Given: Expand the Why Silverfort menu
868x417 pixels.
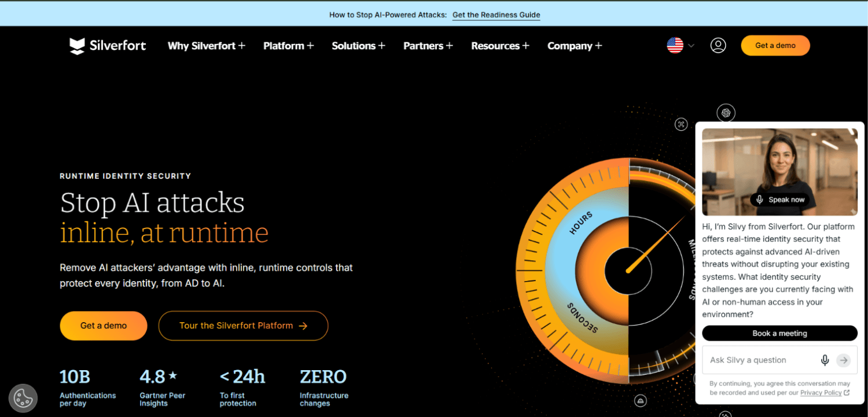Looking at the screenshot, I should [x=207, y=46].
